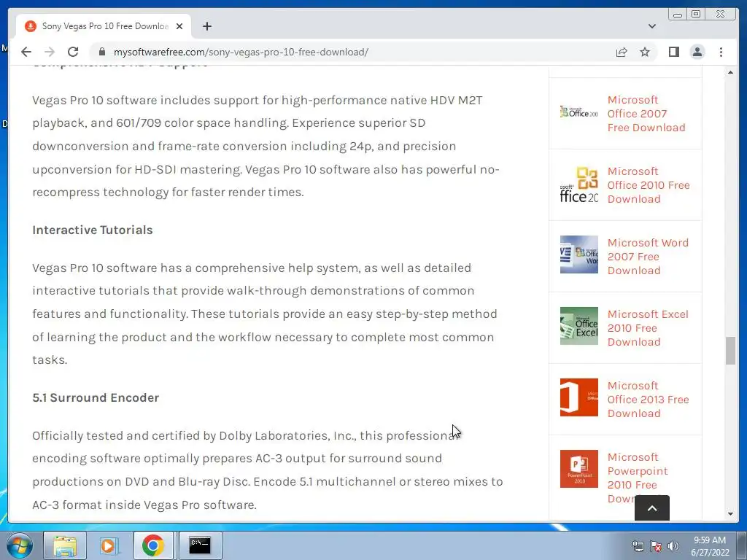Viewport: 747px width, 560px height.
Task: Click the Office 2013 thumbnail image
Action: (578, 397)
